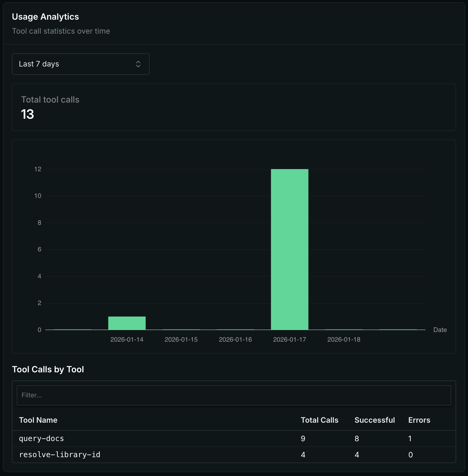Screen dimensions: 468x476
Task: Click the Filter input field
Action: [x=233, y=395]
